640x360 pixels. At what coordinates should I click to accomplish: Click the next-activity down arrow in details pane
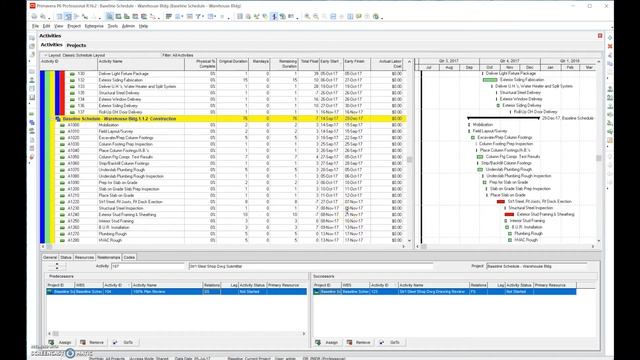[x=57, y=268]
